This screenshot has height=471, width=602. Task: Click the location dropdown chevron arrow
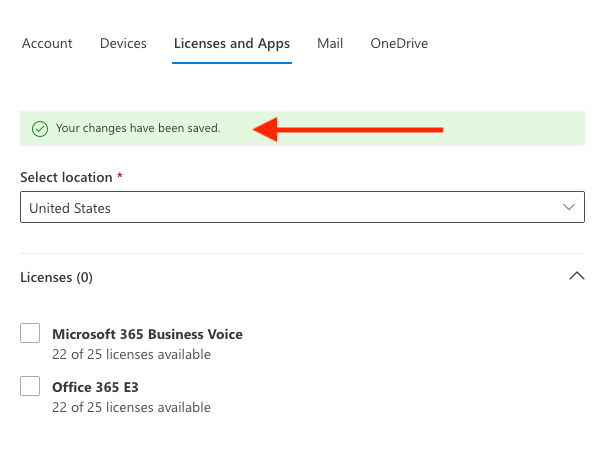[569, 207]
